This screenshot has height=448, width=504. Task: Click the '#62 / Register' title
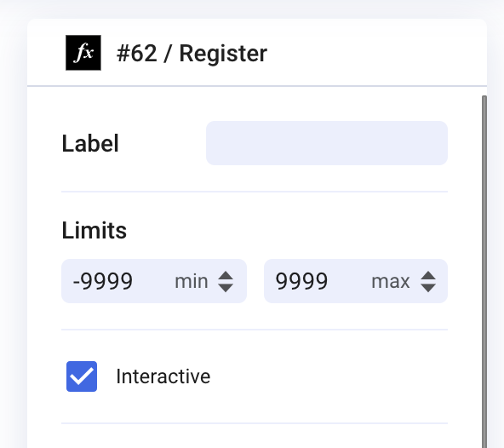(x=192, y=54)
